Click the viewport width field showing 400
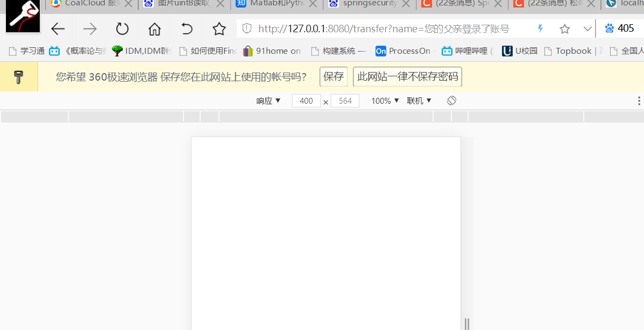Image resolution: width=644 pixels, height=330 pixels. 306,101
